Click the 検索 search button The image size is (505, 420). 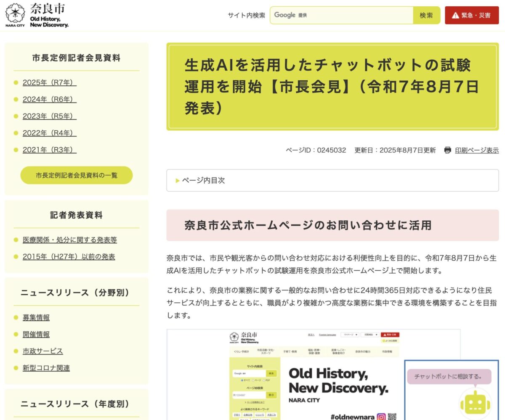(426, 15)
